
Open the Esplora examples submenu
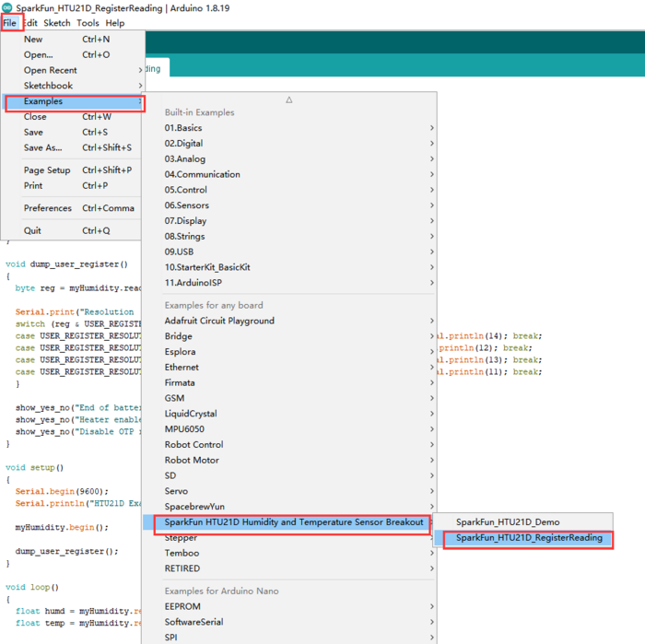click(x=289, y=352)
